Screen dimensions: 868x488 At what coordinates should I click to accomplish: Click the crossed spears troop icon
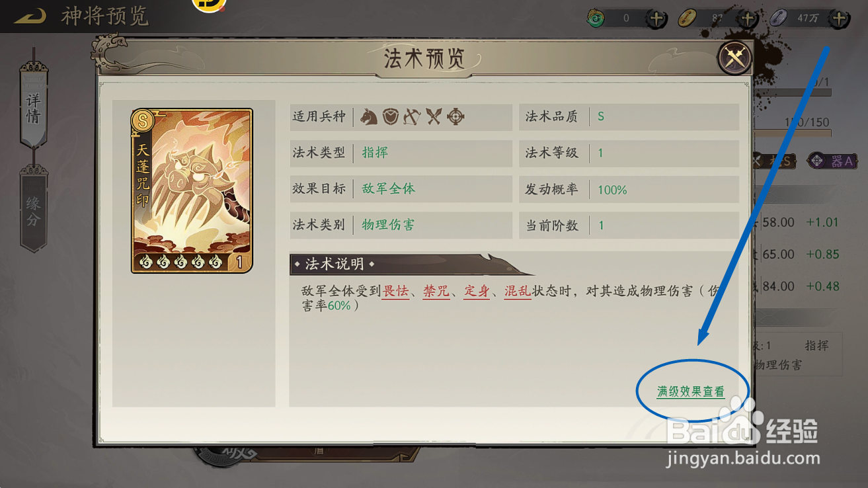tap(434, 117)
